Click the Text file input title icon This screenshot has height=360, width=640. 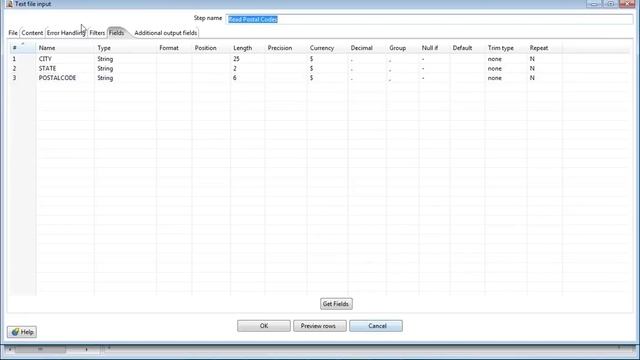pos(9,4)
